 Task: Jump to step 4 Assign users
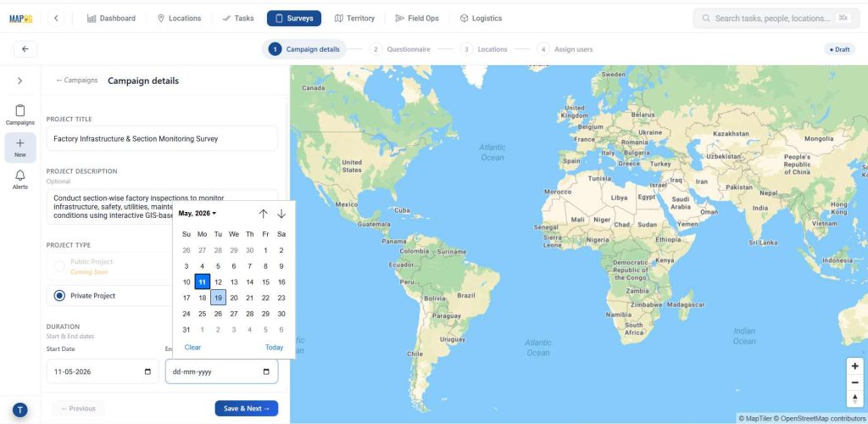565,49
